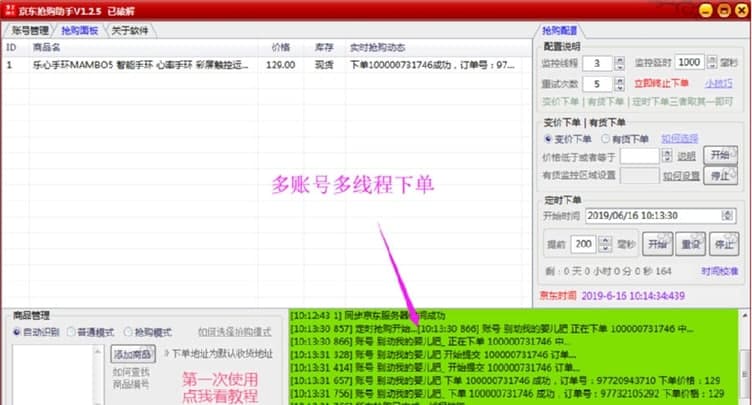The height and width of the screenshot is (405, 752).
Task: Click the 提前 field showing 200
Action: coord(584,244)
